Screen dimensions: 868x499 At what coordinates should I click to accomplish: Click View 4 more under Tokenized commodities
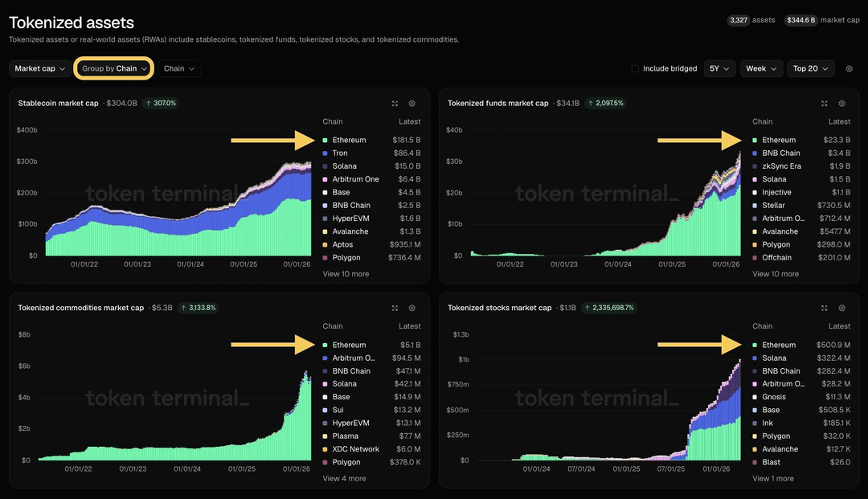pos(344,479)
